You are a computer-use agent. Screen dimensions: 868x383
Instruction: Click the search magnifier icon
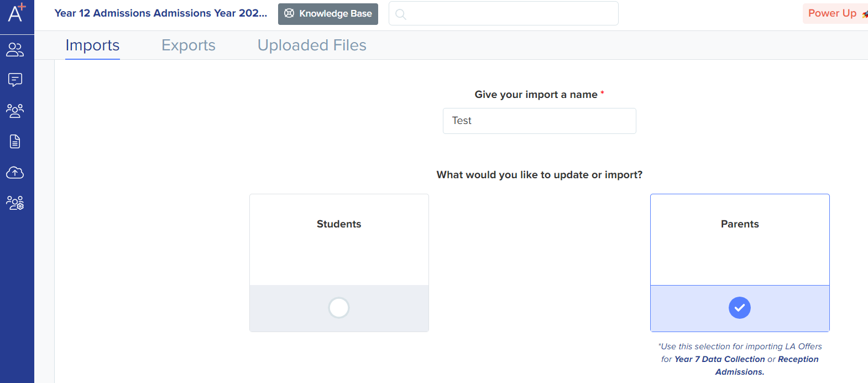[401, 14]
